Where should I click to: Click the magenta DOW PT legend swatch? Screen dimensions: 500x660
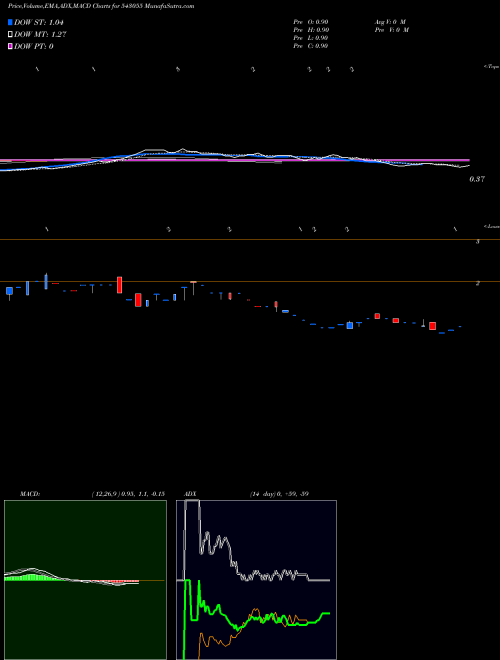[x=10, y=46]
